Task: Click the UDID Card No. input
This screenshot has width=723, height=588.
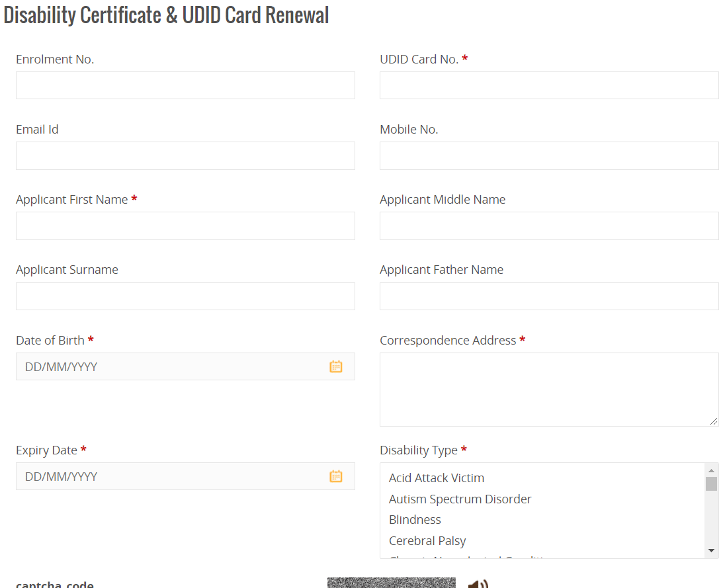Action: (549, 85)
